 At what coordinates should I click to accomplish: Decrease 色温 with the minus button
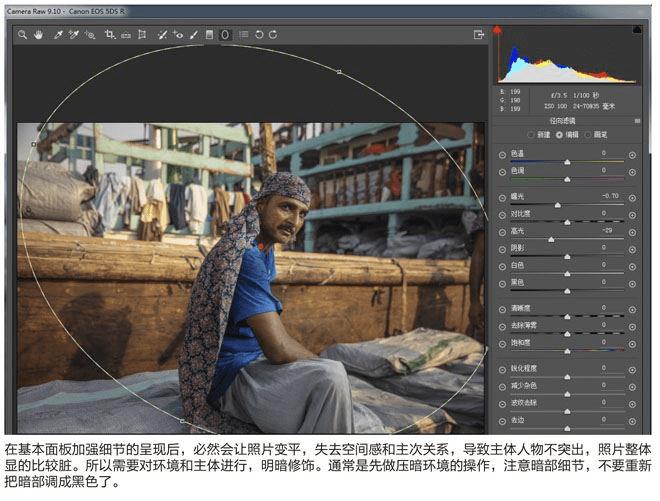tap(502, 155)
